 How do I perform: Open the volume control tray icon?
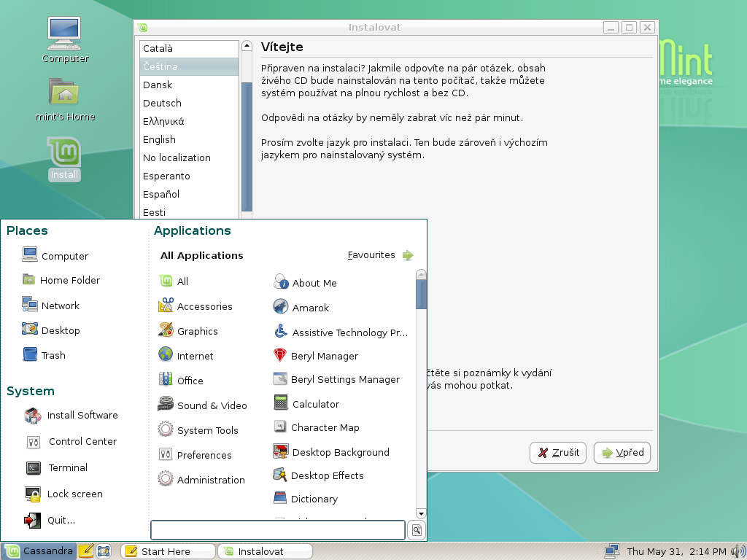738,551
